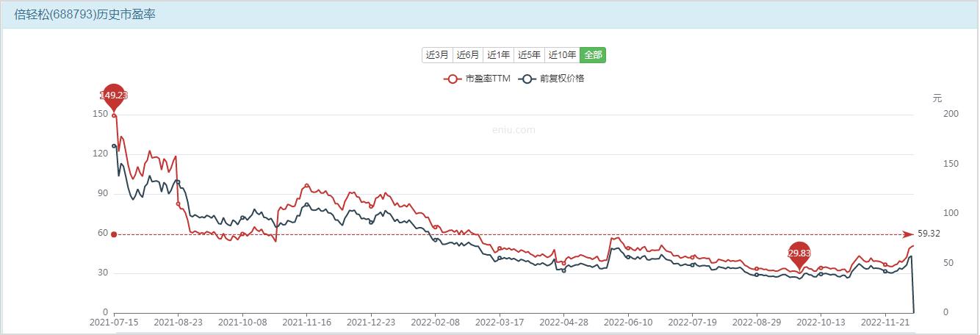Click the 2022-03-17 x-axis date label
This screenshot has height=335, width=980.
click(500, 322)
